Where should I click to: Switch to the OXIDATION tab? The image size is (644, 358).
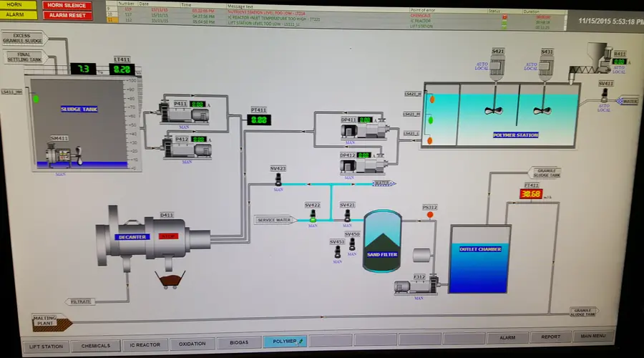[x=192, y=344]
